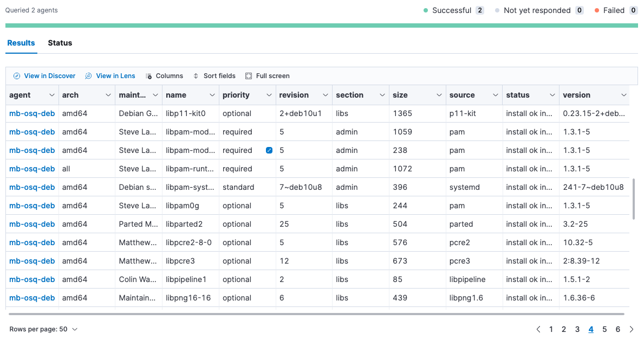
Task: Go to page 1 of results
Action: pos(551,329)
